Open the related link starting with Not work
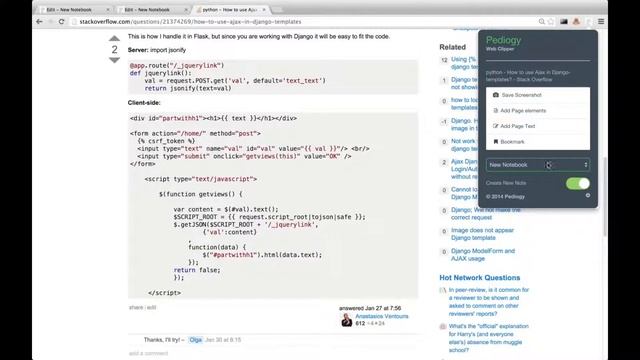This screenshot has width=640, height=360. (464, 145)
